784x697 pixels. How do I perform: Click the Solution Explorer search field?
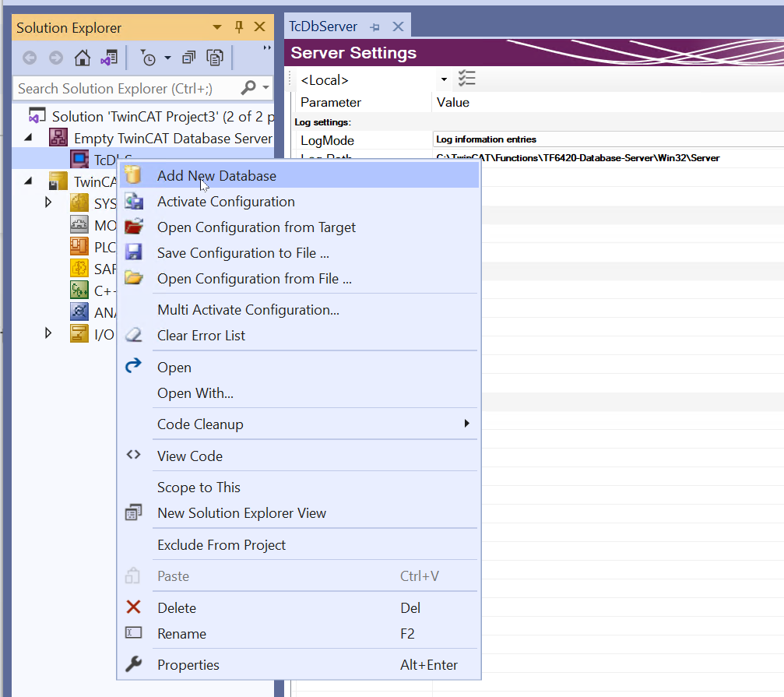click(128, 89)
